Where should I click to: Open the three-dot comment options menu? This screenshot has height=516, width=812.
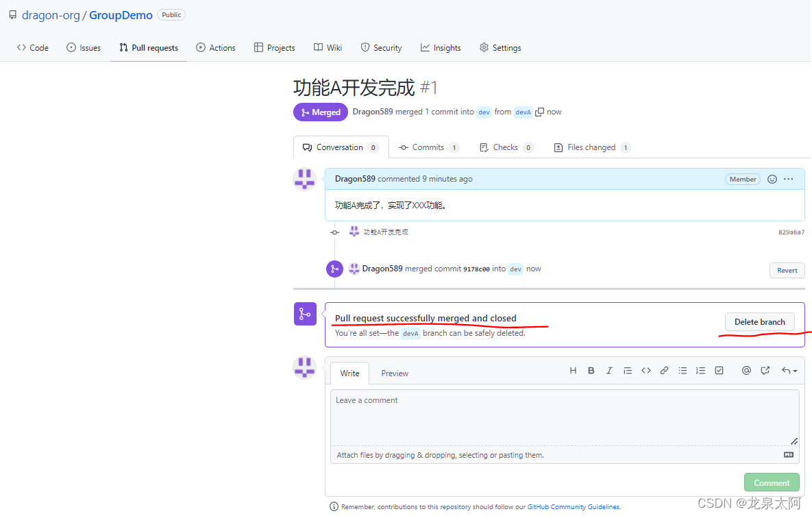pos(788,179)
